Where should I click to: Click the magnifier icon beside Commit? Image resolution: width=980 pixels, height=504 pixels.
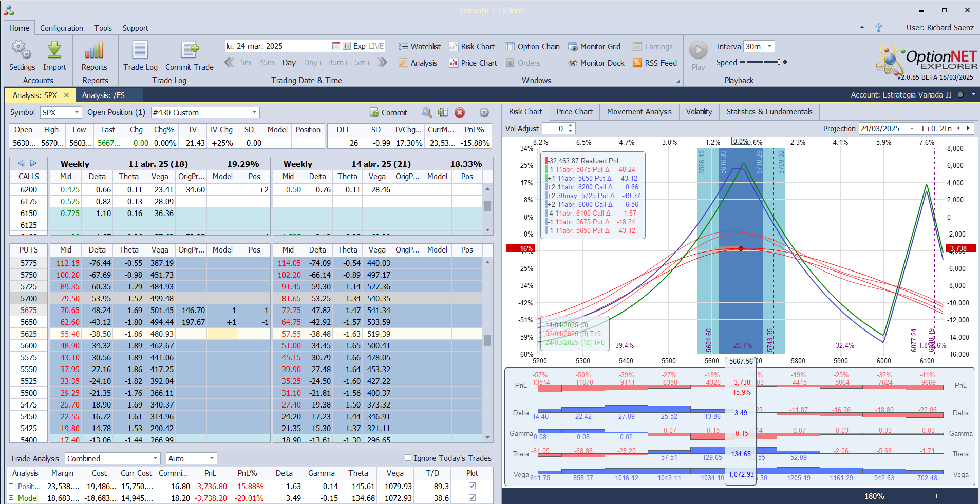(x=426, y=112)
